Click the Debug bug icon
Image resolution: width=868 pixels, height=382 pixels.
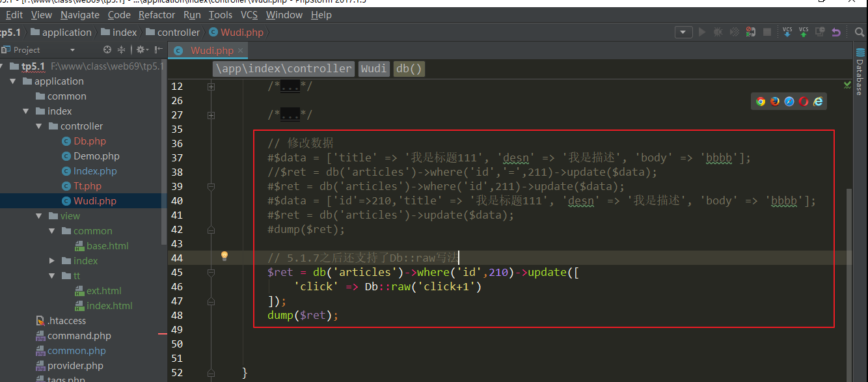pos(718,32)
